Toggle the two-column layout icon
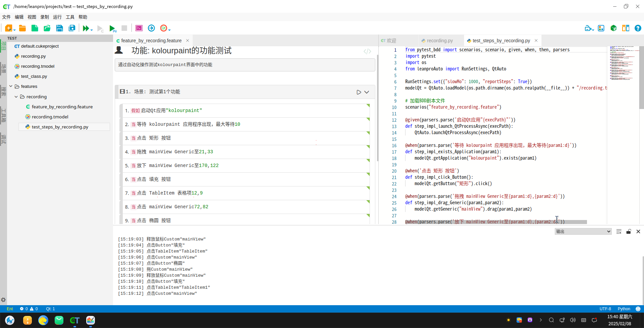644x328 pixels. [x=626, y=28]
